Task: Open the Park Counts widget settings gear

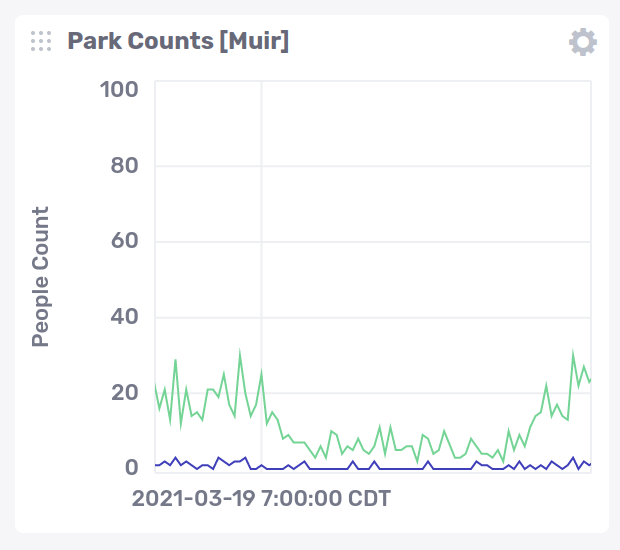Action: pyautogui.click(x=583, y=42)
